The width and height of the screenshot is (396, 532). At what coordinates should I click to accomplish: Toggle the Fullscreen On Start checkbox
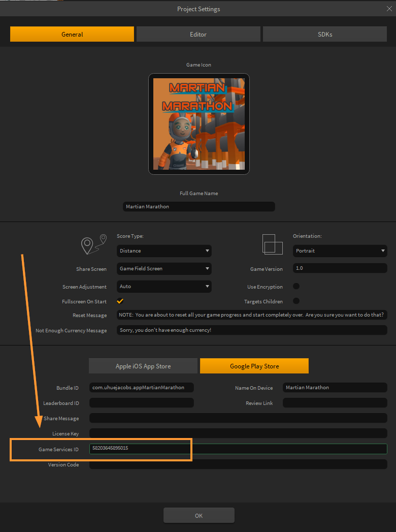(120, 301)
